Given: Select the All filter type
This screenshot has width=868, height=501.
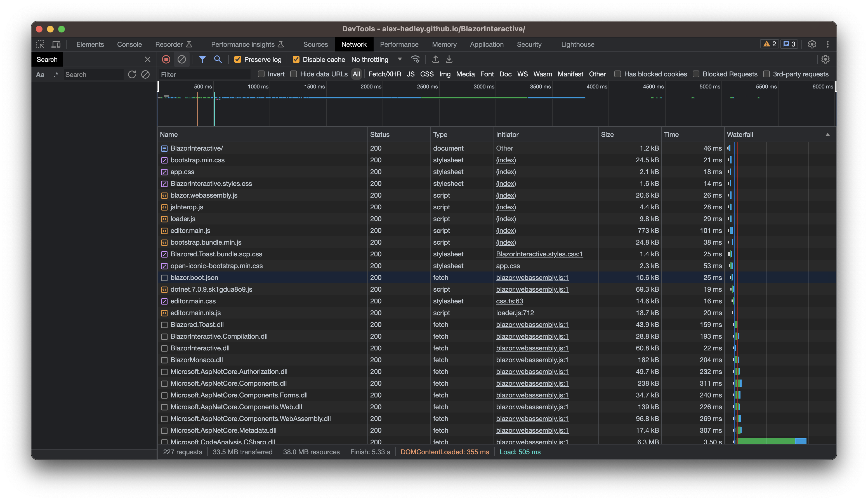Looking at the screenshot, I should tap(356, 74).
